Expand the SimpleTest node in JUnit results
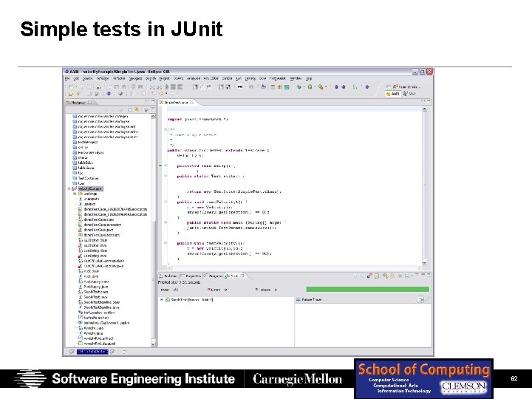The height and width of the screenshot is (399, 532). pos(162,299)
